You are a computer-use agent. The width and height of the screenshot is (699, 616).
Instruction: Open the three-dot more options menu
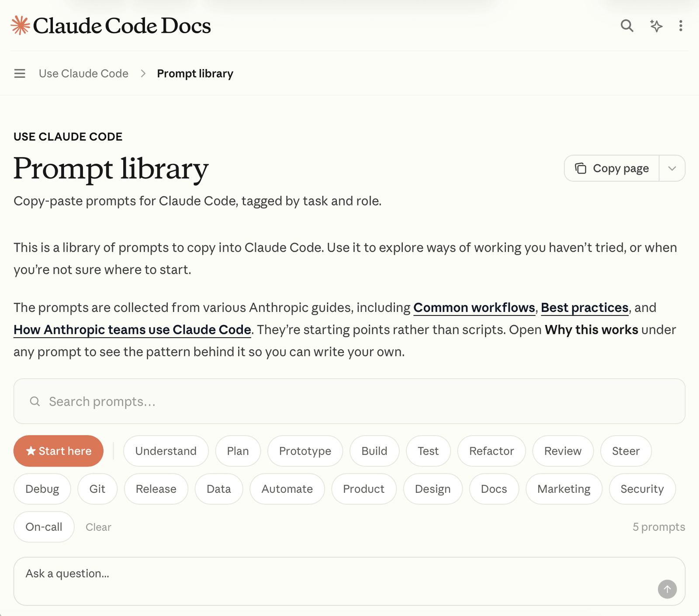pos(681,26)
